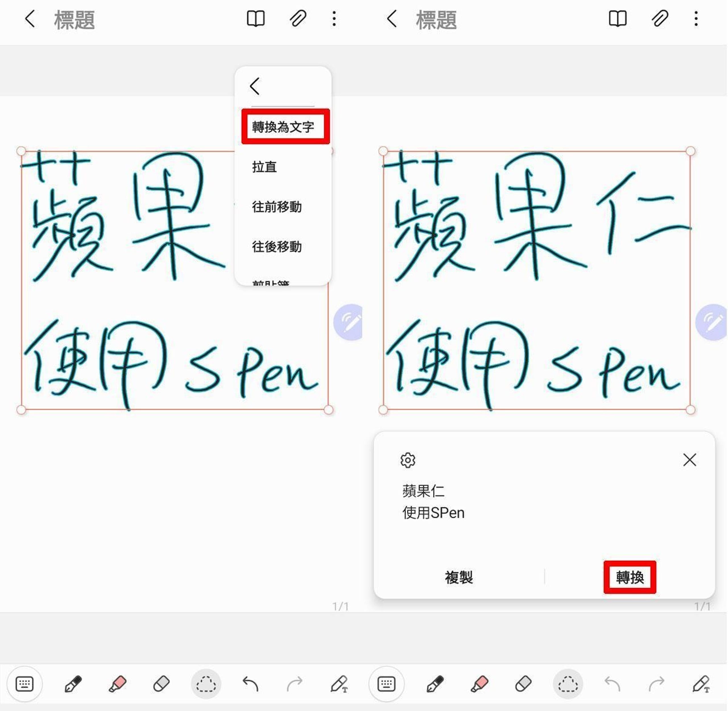The width and height of the screenshot is (728, 711).
Task: Tap bottom-right selection handle on right screen
Action: 690,410
